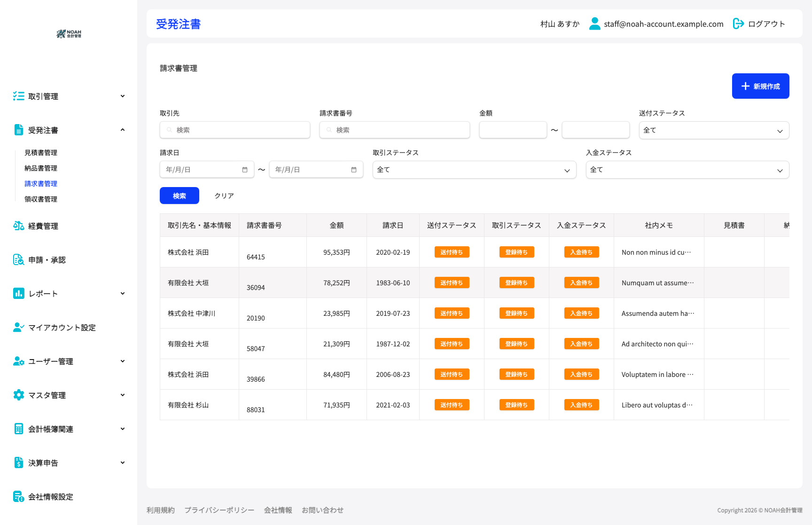Click amount 95,353円
812x525 pixels.
(336, 252)
